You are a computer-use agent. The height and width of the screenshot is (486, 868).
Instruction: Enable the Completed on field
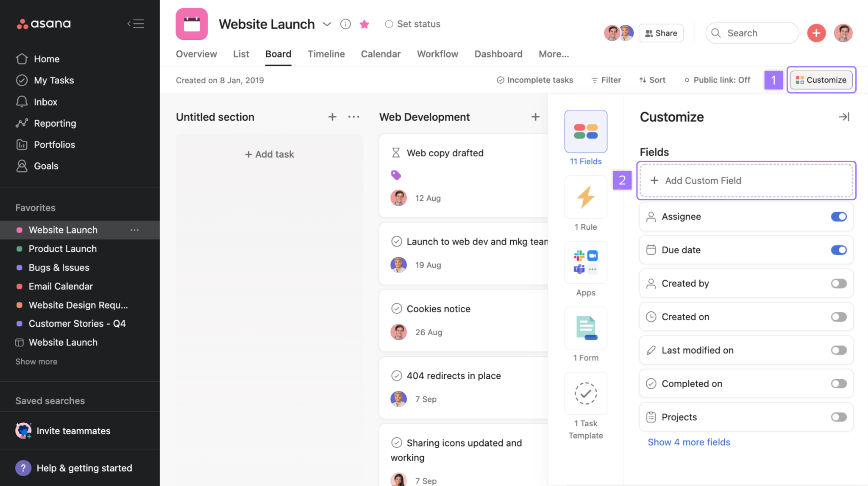point(838,383)
